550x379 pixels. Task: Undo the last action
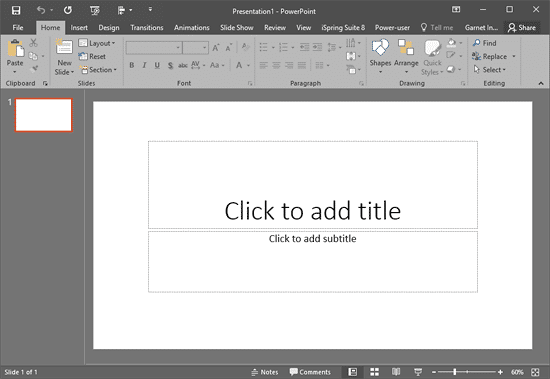pos(41,10)
